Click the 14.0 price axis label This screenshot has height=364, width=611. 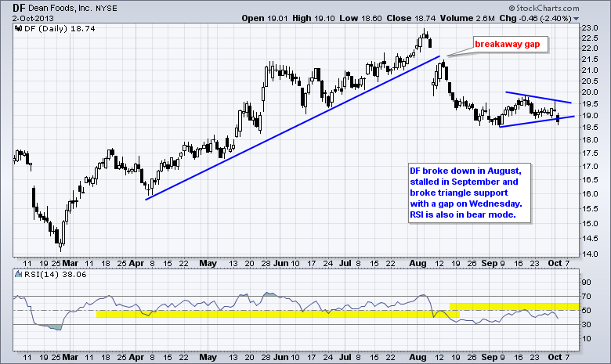click(x=590, y=254)
